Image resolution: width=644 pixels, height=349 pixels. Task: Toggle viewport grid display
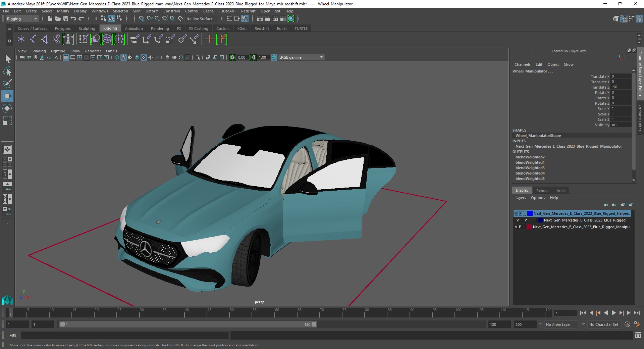point(66,57)
